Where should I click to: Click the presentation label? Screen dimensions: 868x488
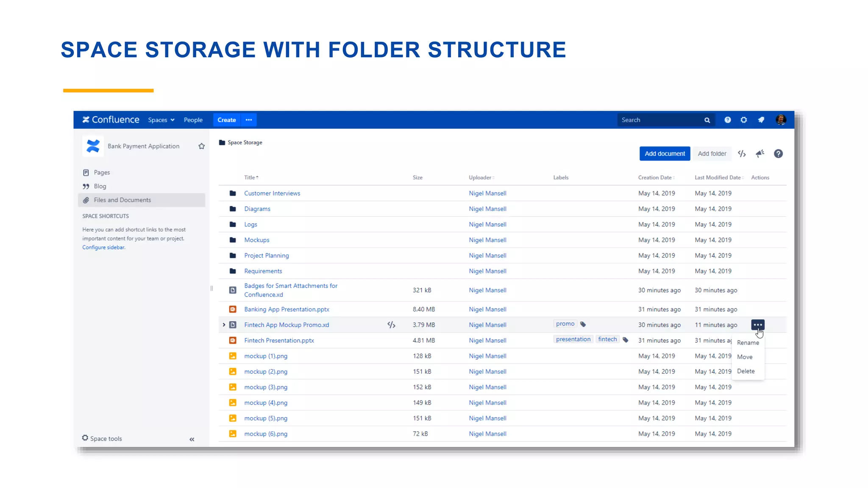point(573,339)
